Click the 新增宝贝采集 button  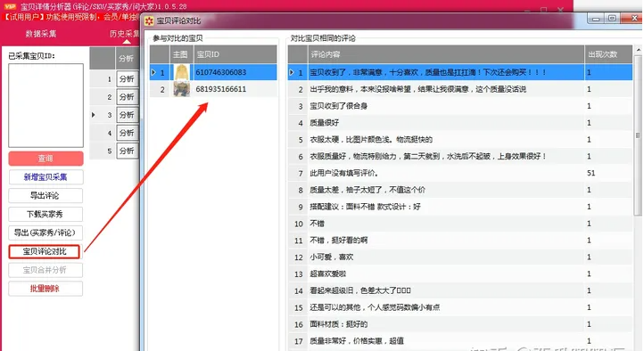[x=45, y=177]
